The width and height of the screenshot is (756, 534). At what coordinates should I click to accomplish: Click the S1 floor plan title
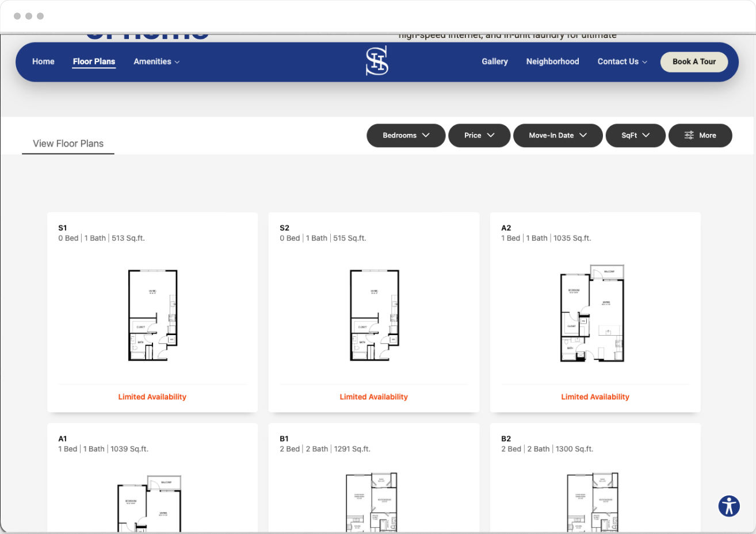pyautogui.click(x=63, y=228)
